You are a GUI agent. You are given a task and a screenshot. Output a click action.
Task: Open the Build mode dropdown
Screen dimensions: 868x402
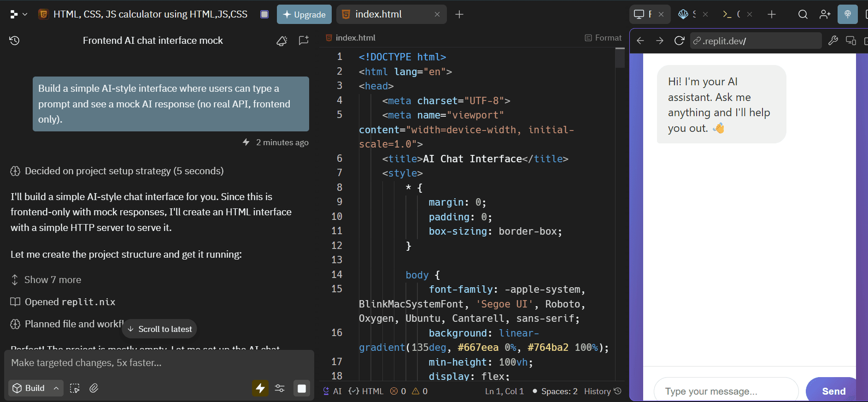35,388
